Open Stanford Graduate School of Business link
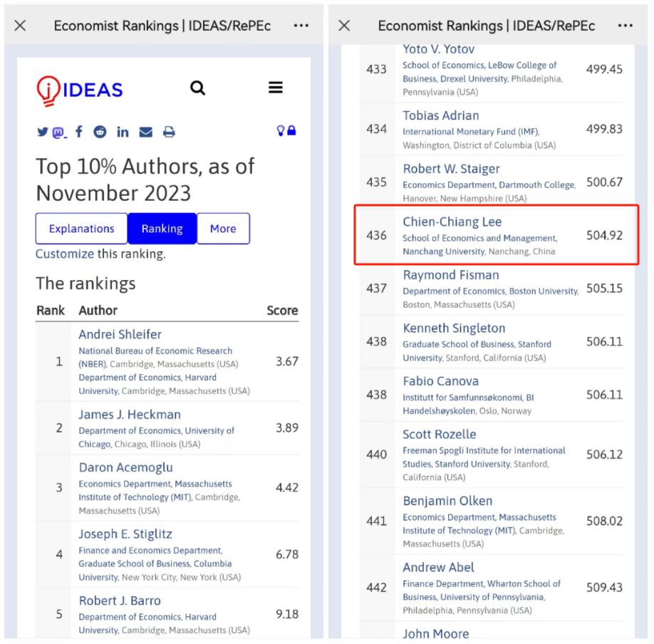The height and width of the screenshot is (644, 654). 477,350
